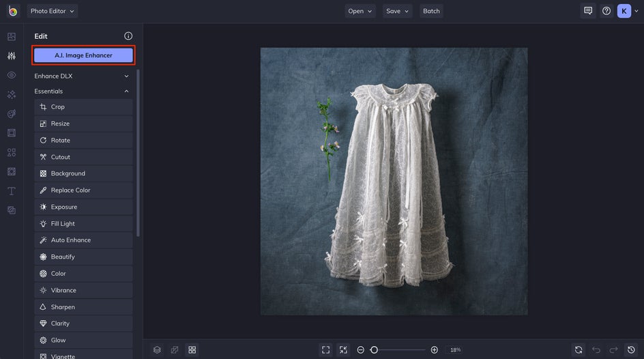Open the Glow tool
Viewport: 644px width, 359px height.
click(83, 341)
